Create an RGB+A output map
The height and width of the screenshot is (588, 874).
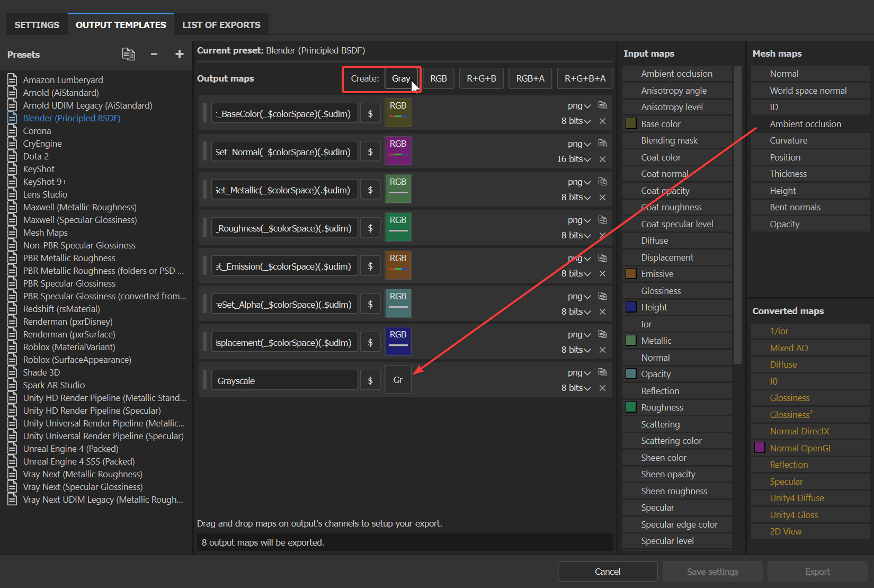click(530, 78)
